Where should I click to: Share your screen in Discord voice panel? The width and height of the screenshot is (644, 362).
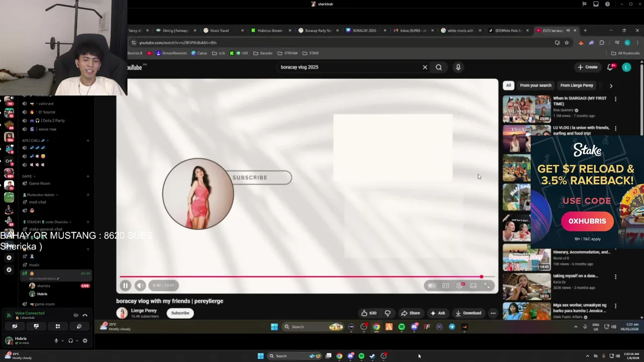[36, 326]
